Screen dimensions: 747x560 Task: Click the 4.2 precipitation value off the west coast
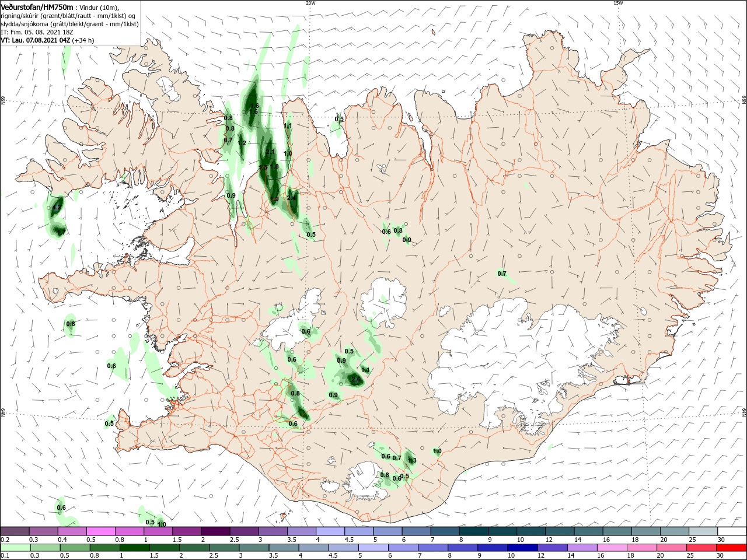[57, 207]
